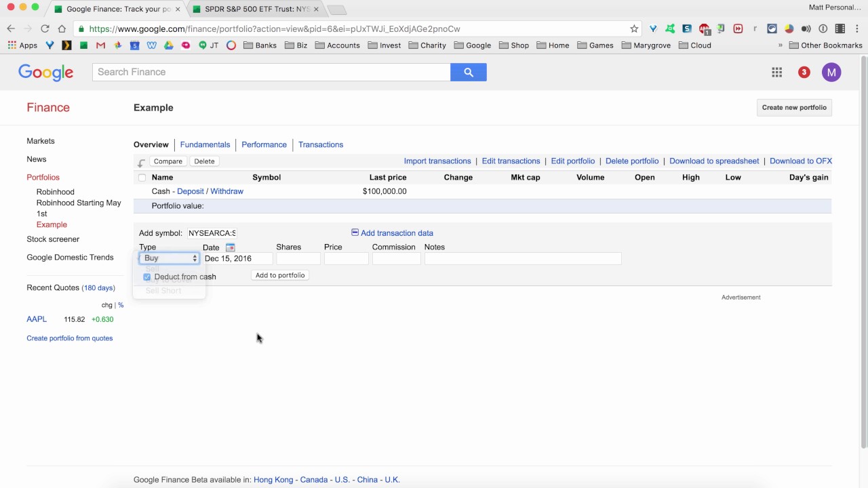Click the Add symbol input field
The height and width of the screenshot is (488, 868).
212,233
